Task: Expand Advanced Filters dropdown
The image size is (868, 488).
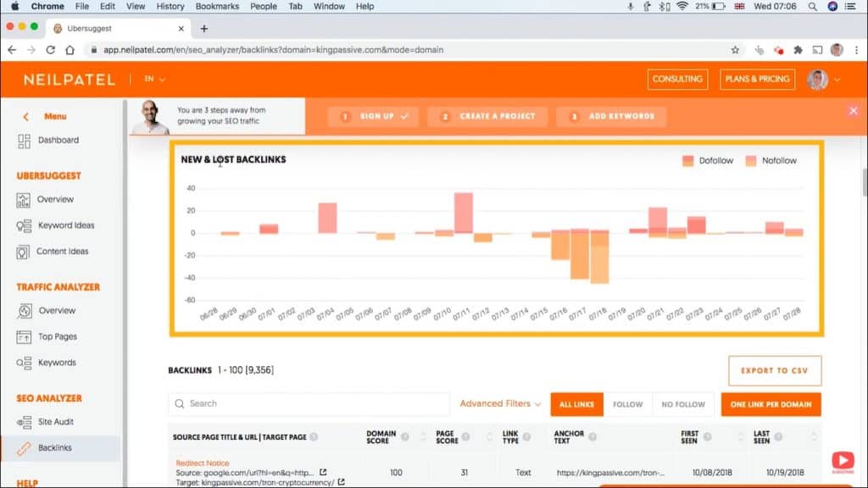Action: click(x=500, y=404)
